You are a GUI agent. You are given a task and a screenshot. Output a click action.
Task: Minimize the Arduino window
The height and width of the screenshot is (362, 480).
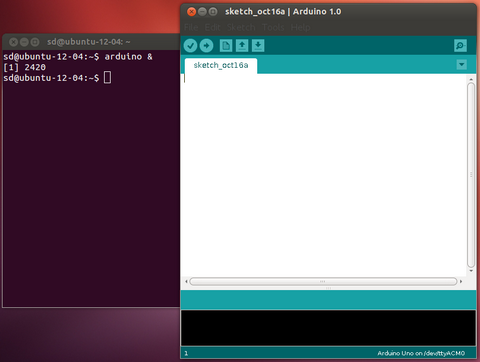click(202, 12)
